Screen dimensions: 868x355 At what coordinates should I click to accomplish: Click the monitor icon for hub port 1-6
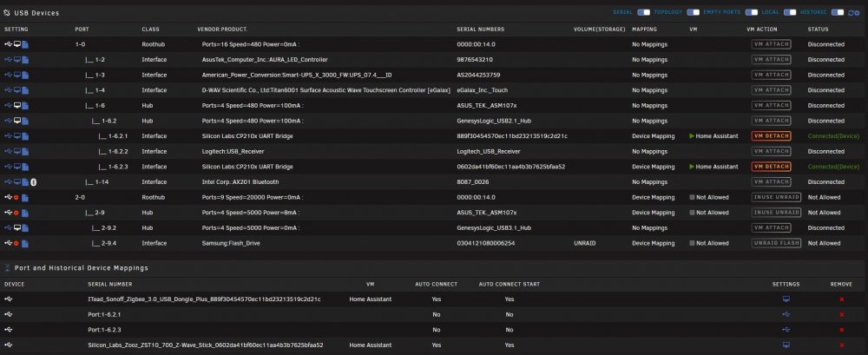click(17, 105)
